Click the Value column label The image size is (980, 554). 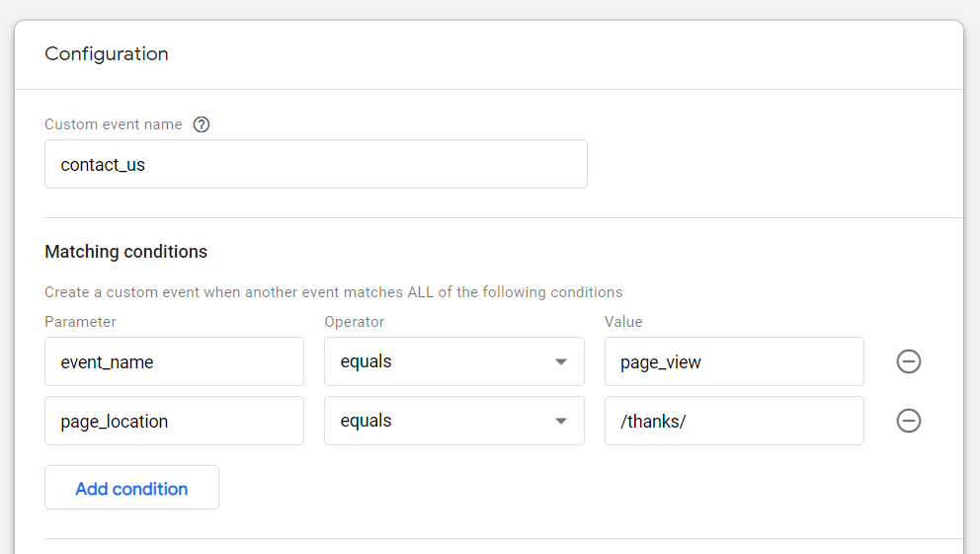pos(623,322)
